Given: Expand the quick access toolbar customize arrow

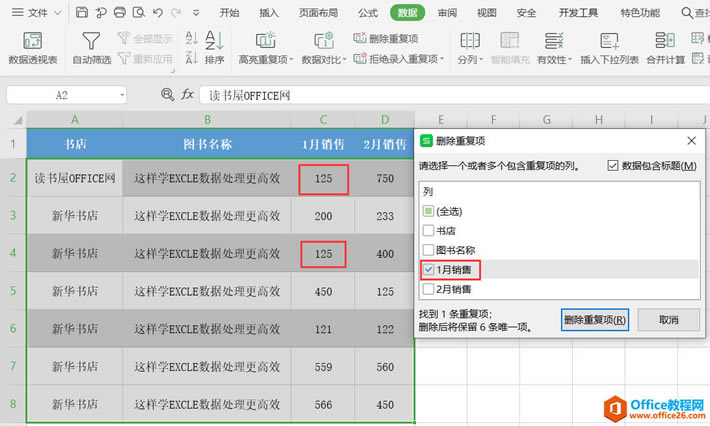Looking at the screenshot, I should (x=196, y=13).
